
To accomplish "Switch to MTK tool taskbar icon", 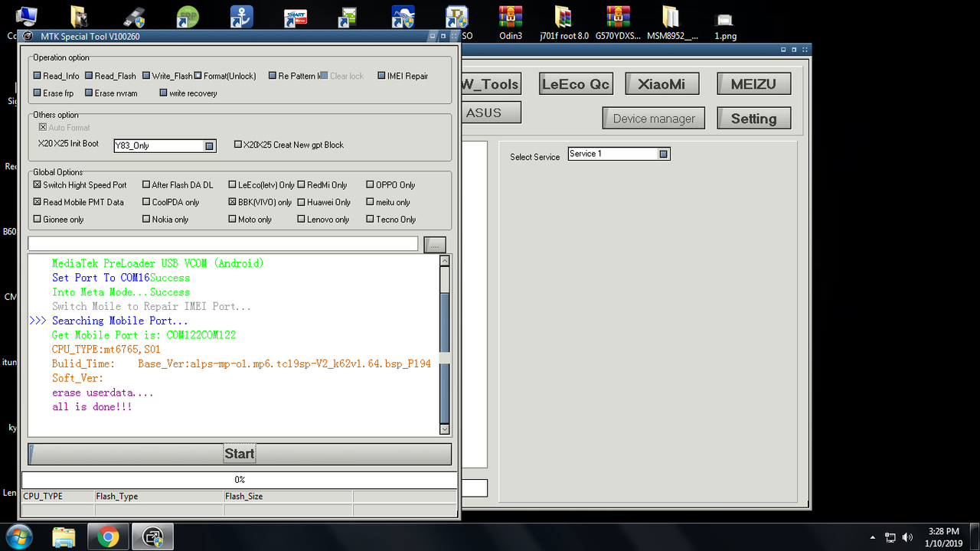I will pyautogui.click(x=152, y=537).
